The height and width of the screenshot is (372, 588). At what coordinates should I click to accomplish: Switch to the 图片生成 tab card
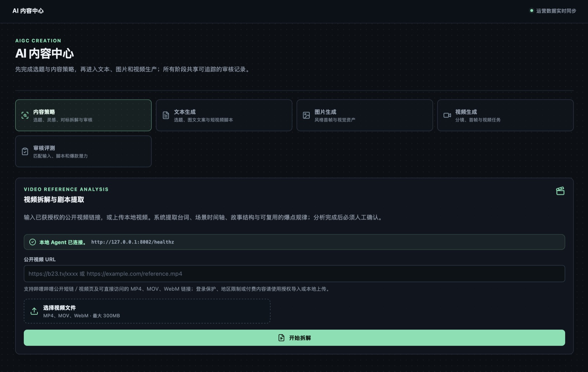365,115
